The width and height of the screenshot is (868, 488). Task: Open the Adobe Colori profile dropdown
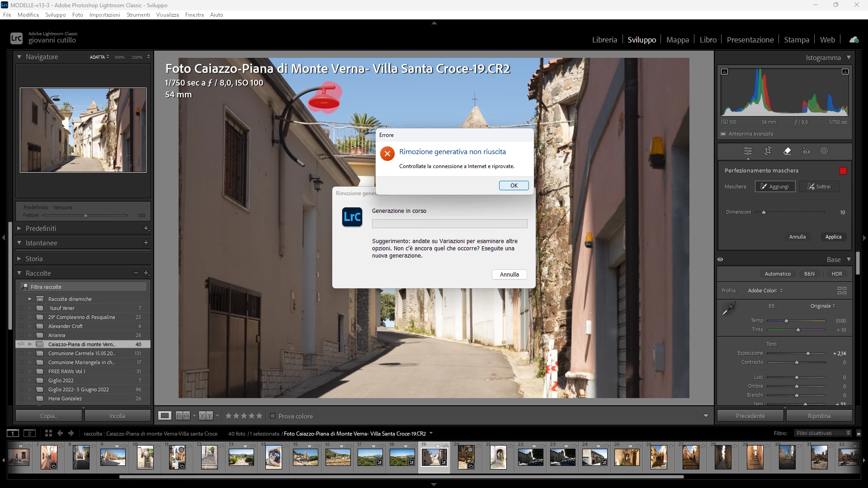pyautogui.click(x=765, y=291)
